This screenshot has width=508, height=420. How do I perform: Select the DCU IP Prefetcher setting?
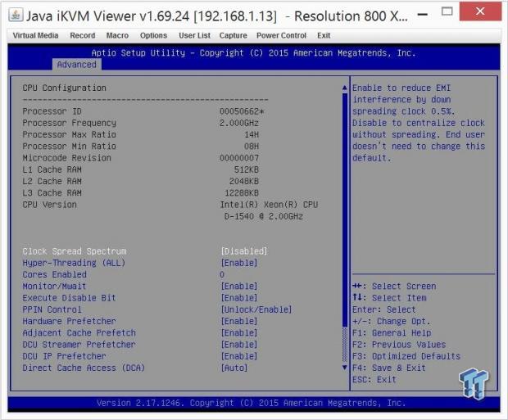(64, 356)
